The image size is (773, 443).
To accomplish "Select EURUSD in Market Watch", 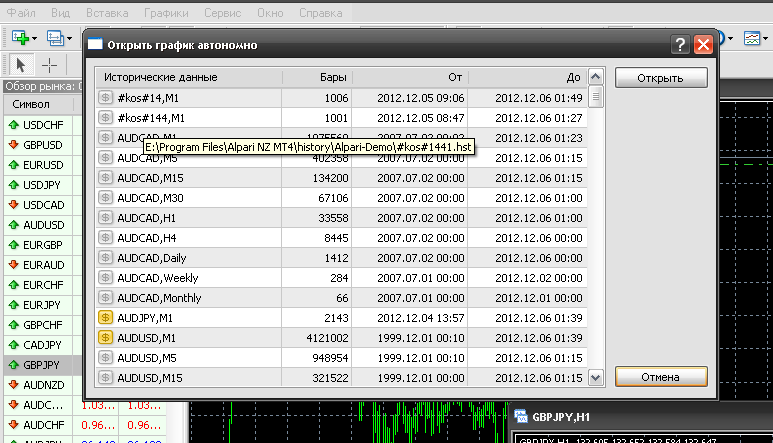I will point(43,165).
